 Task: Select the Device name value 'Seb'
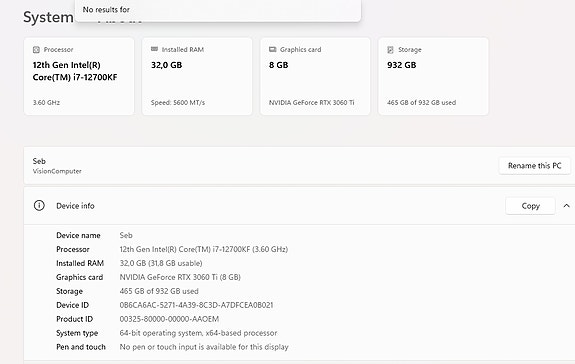[126, 235]
